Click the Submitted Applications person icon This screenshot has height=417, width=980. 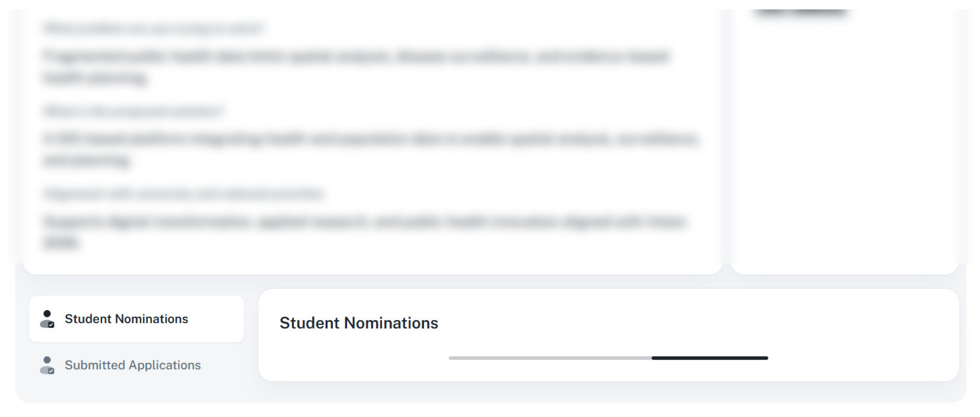47,365
